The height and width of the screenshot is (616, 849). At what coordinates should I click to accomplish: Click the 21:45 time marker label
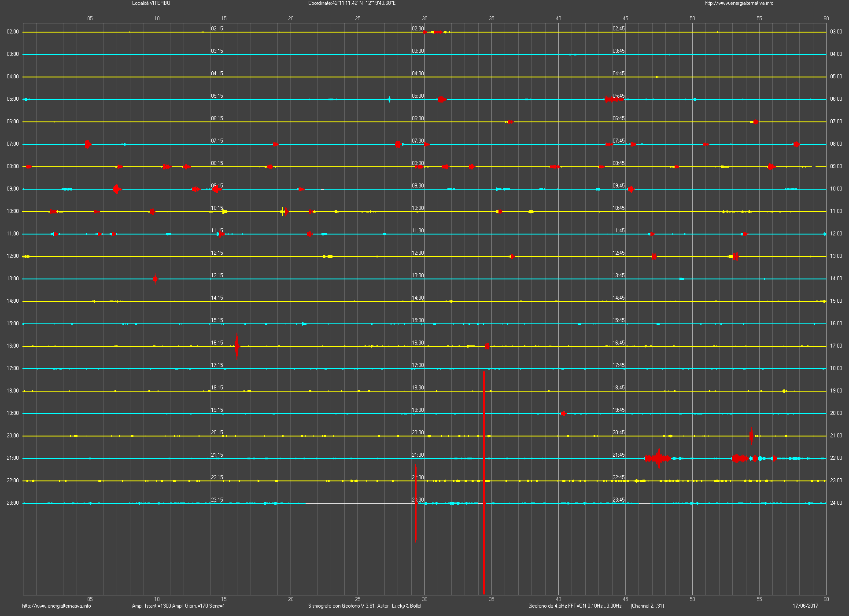[x=619, y=455]
